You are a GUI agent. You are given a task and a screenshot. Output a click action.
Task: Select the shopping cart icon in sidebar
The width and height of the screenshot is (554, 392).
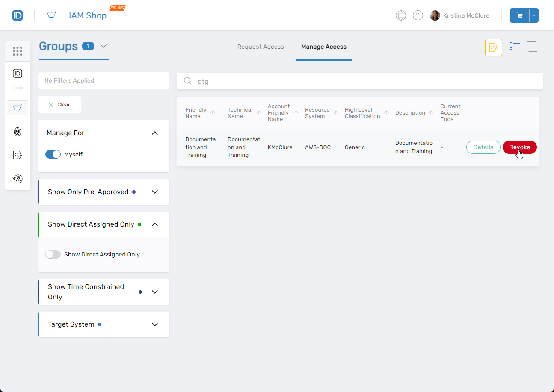pos(18,108)
